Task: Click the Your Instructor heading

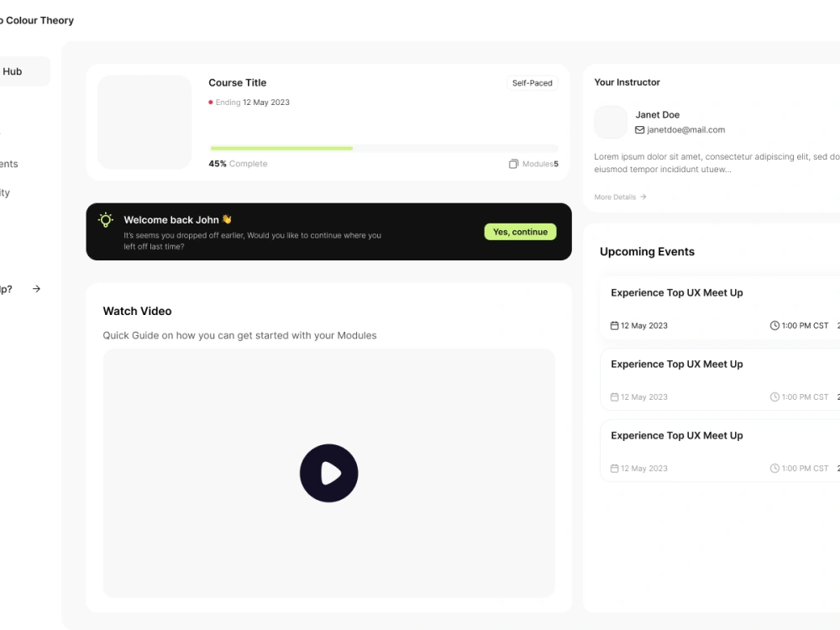Action: click(x=627, y=82)
